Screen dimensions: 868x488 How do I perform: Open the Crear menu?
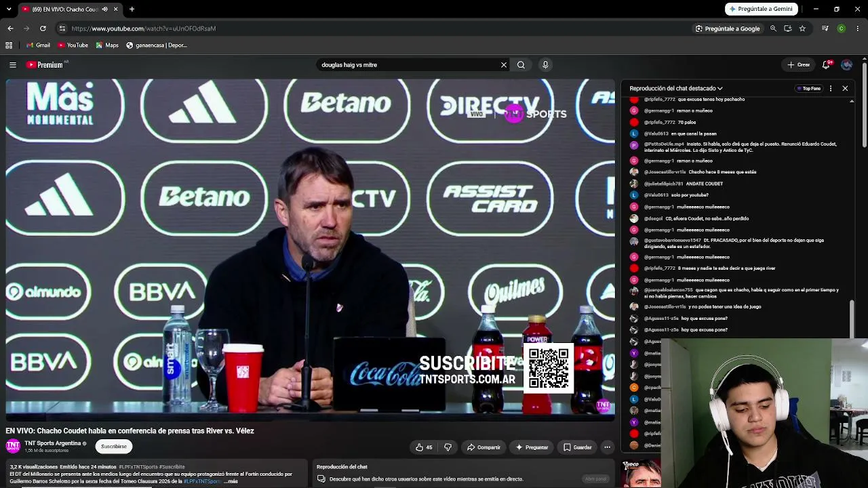click(799, 65)
